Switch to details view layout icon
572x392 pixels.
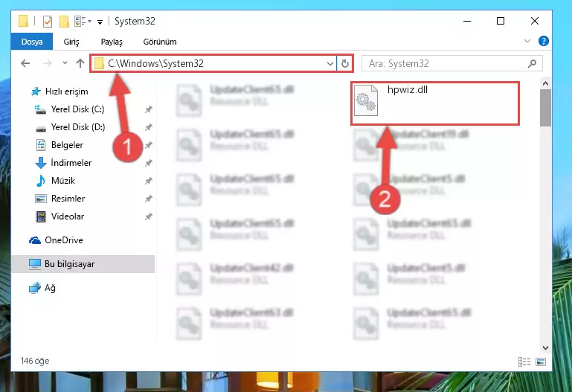tap(524, 362)
